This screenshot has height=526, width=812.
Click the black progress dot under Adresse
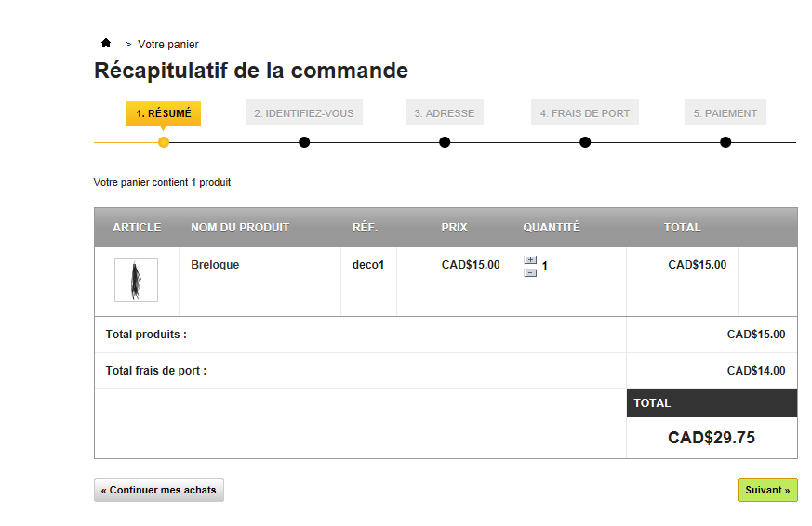click(445, 142)
